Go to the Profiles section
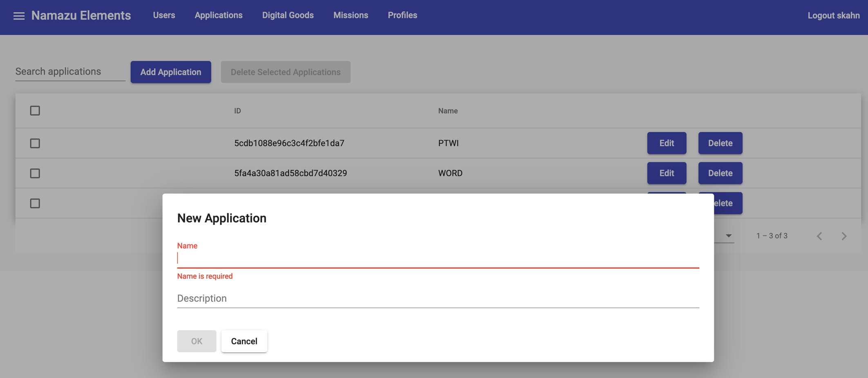The height and width of the screenshot is (378, 868). [x=402, y=15]
